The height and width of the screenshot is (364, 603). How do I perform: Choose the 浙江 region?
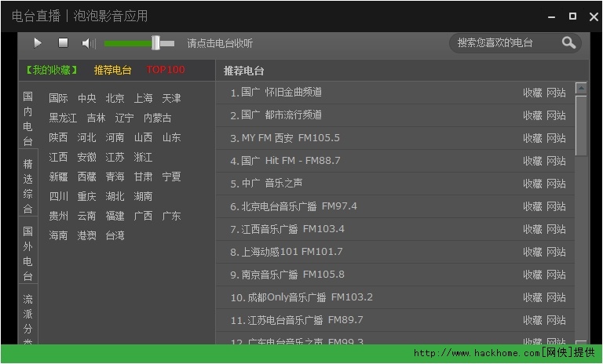[143, 157]
